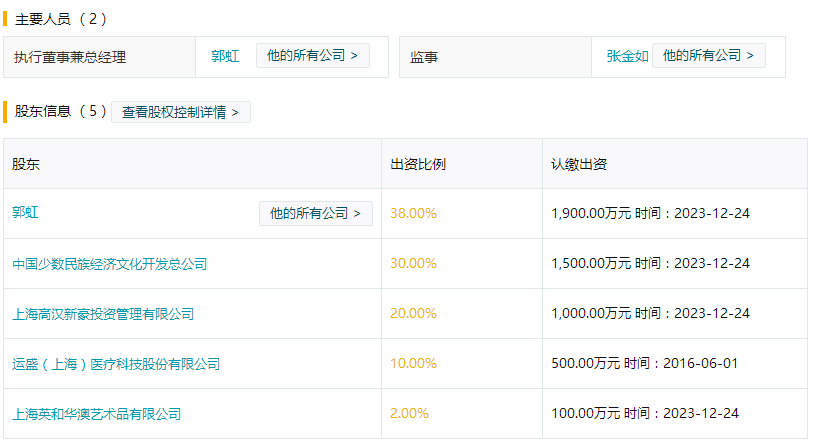Click the 38.00% share ratio value
Screen dimensions: 817x443
pos(413,213)
